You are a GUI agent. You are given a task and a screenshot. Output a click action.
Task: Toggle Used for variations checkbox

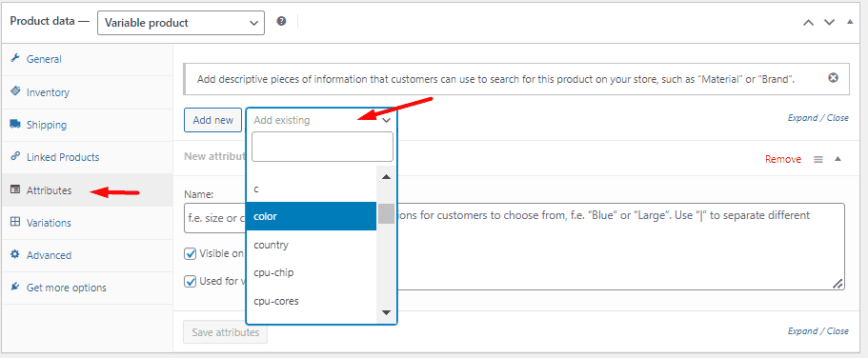tap(191, 281)
